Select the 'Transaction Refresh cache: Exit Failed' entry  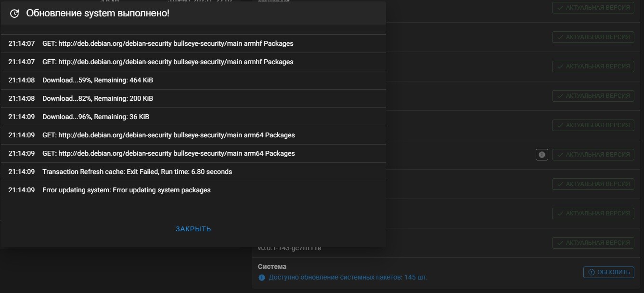pyautogui.click(x=137, y=172)
